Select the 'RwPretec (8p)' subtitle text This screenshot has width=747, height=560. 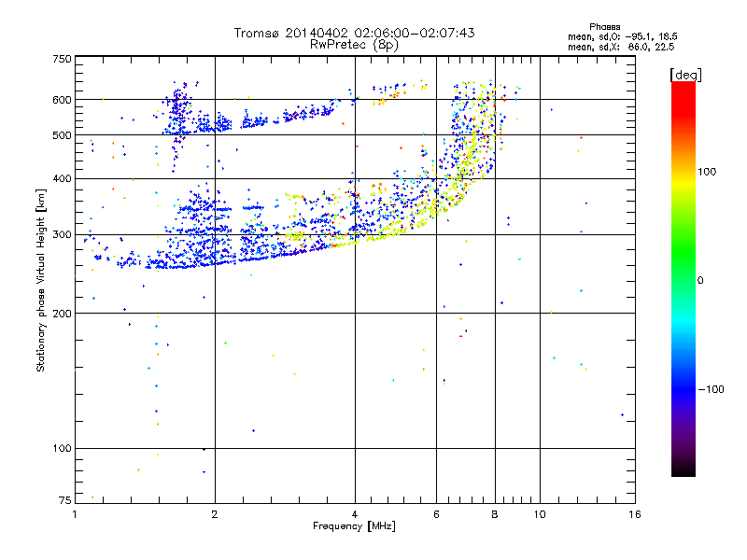(x=354, y=45)
